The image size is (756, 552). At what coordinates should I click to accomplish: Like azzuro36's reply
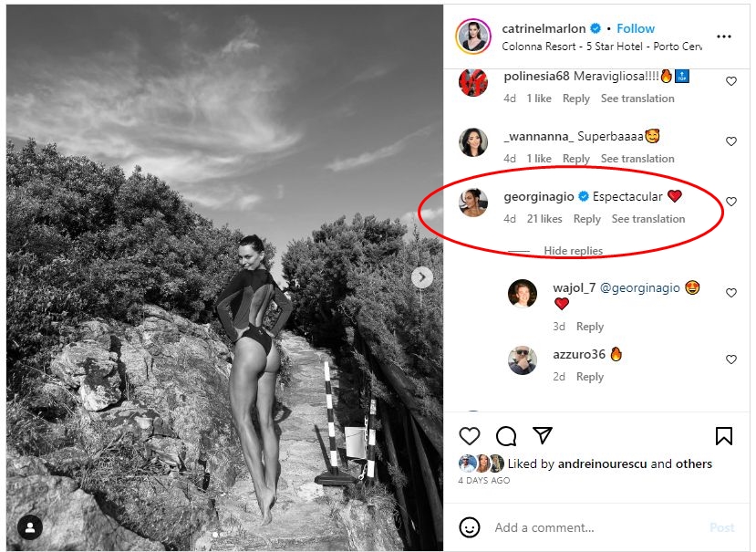click(731, 359)
